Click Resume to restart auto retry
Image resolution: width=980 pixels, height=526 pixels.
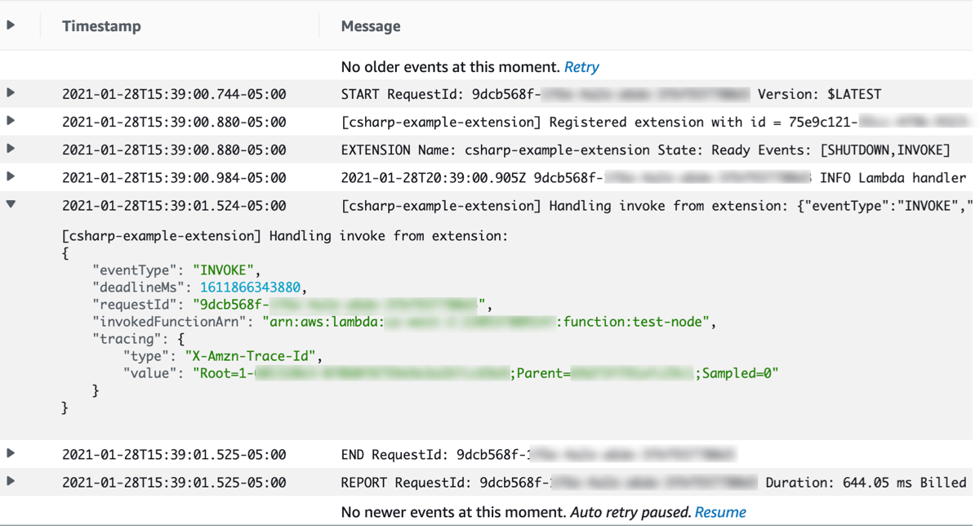[x=720, y=512]
